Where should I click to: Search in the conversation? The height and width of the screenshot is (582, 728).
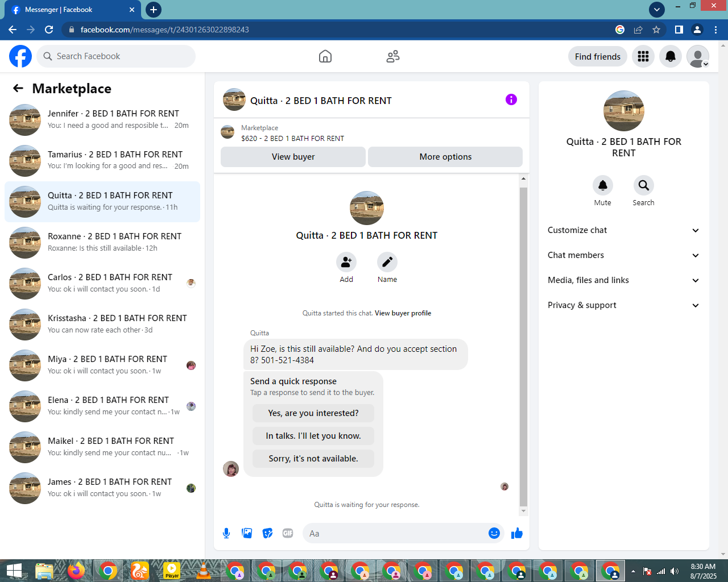click(644, 185)
